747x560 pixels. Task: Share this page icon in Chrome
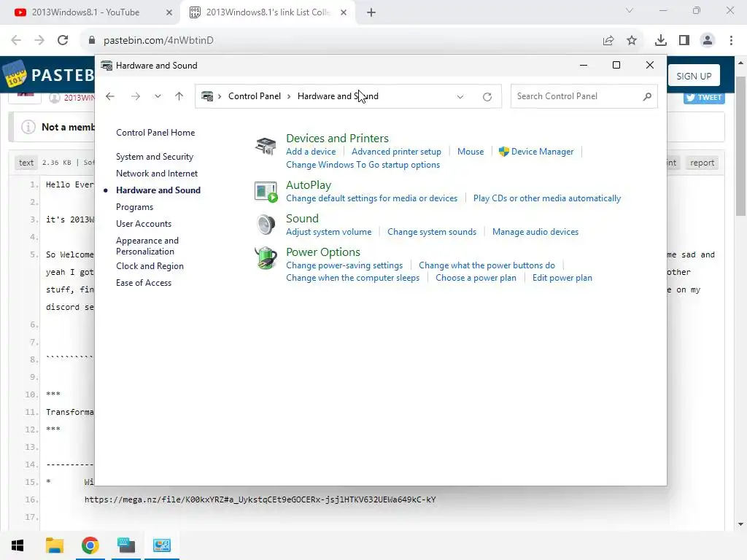click(608, 41)
